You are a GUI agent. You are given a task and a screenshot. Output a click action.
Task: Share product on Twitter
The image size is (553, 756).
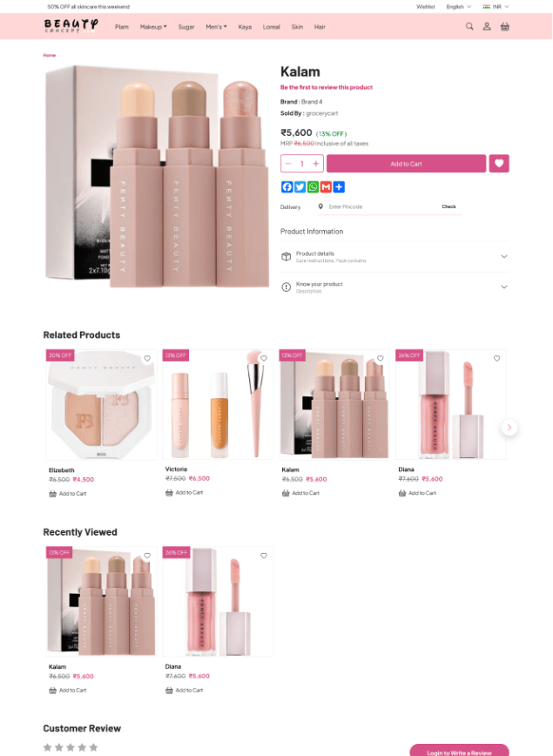pos(300,187)
